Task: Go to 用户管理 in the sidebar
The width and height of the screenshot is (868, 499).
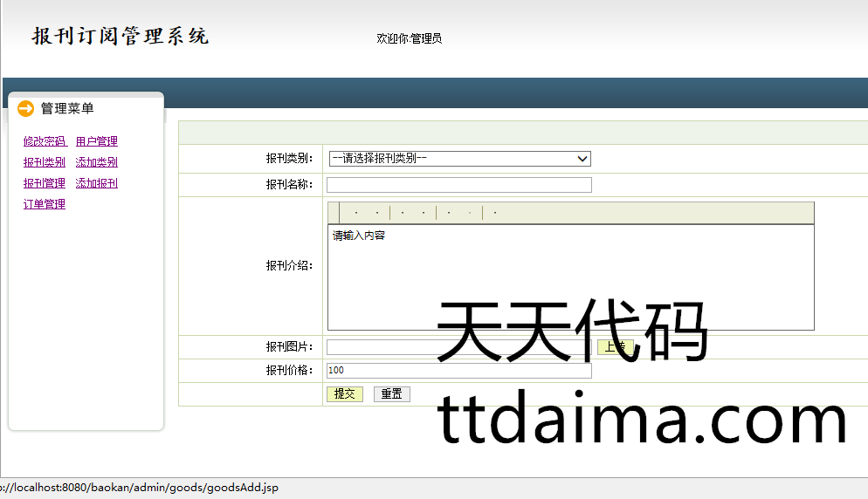Action: click(97, 141)
